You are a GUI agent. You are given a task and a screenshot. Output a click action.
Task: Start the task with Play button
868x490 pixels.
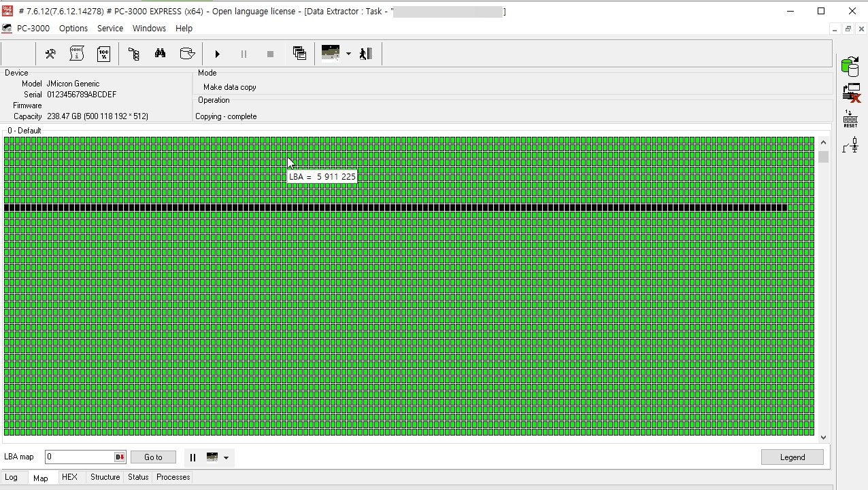[217, 54]
